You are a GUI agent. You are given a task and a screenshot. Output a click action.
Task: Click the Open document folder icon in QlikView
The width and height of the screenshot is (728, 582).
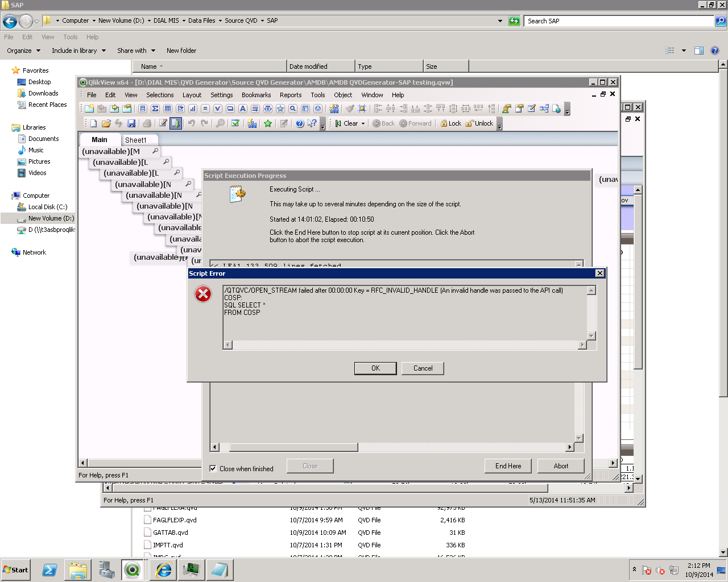click(106, 123)
